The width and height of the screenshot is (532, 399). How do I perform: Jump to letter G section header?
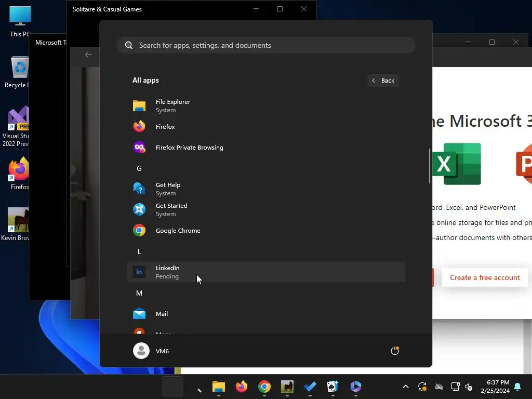click(139, 168)
